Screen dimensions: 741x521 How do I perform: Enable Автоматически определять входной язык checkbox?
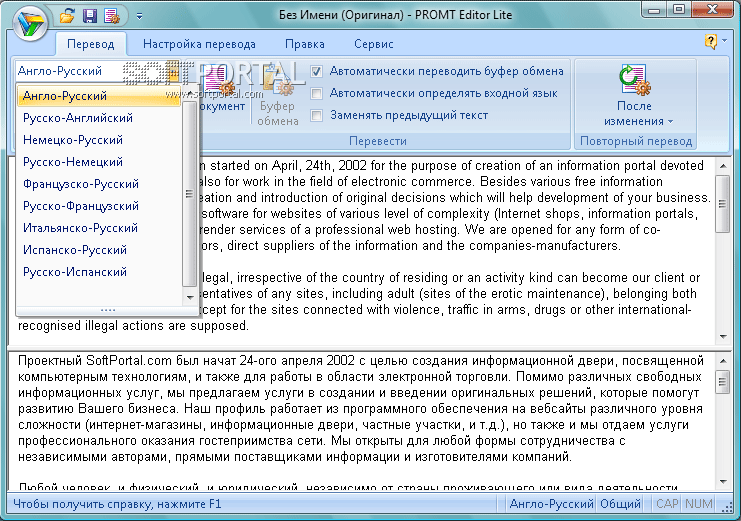pyautogui.click(x=317, y=94)
